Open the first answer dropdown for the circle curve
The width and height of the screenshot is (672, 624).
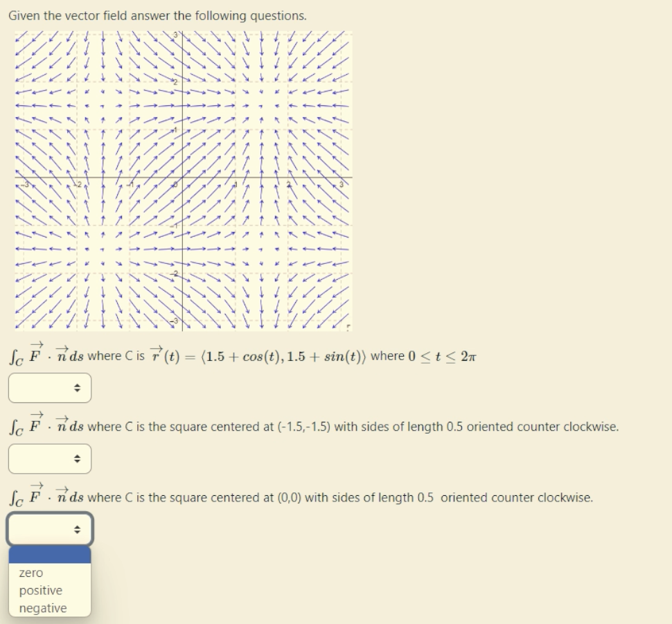48,388
